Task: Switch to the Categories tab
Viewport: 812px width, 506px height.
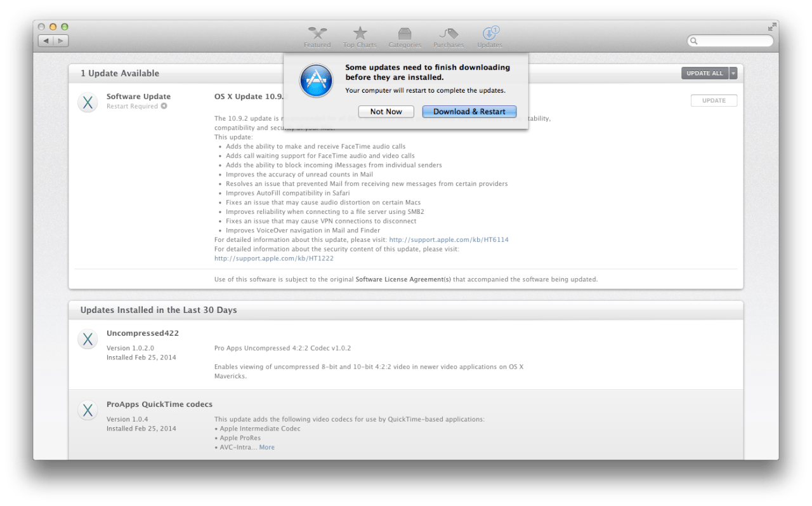Action: point(405,37)
